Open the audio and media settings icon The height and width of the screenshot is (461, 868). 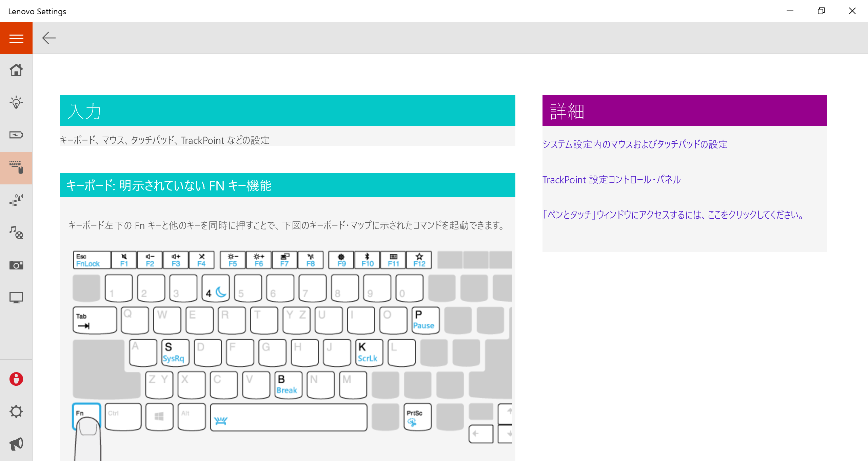click(16, 233)
